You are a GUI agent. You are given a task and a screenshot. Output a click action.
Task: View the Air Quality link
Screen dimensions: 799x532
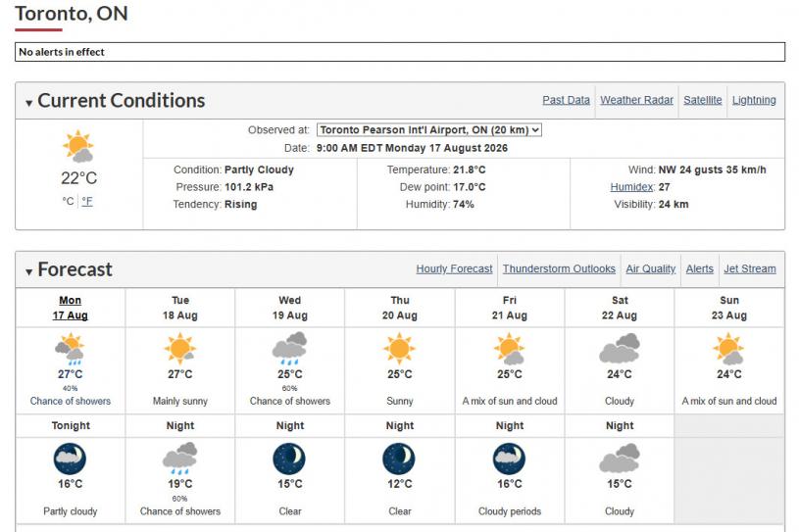pyautogui.click(x=651, y=268)
